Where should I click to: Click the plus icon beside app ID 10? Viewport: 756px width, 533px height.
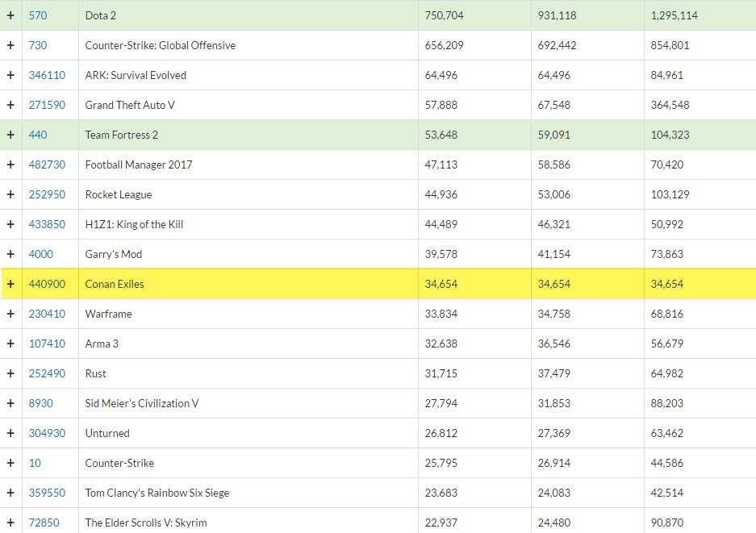[x=10, y=463]
